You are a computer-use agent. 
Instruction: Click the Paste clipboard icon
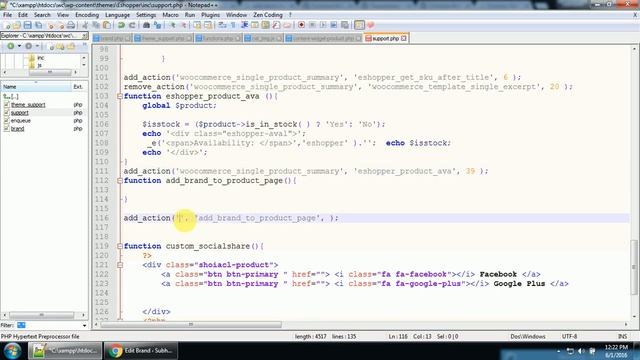[107, 25]
